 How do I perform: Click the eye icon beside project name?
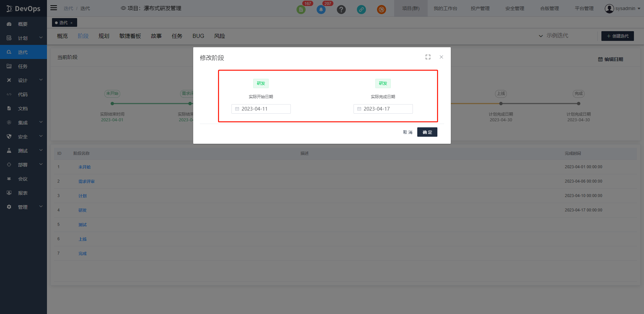123,8
